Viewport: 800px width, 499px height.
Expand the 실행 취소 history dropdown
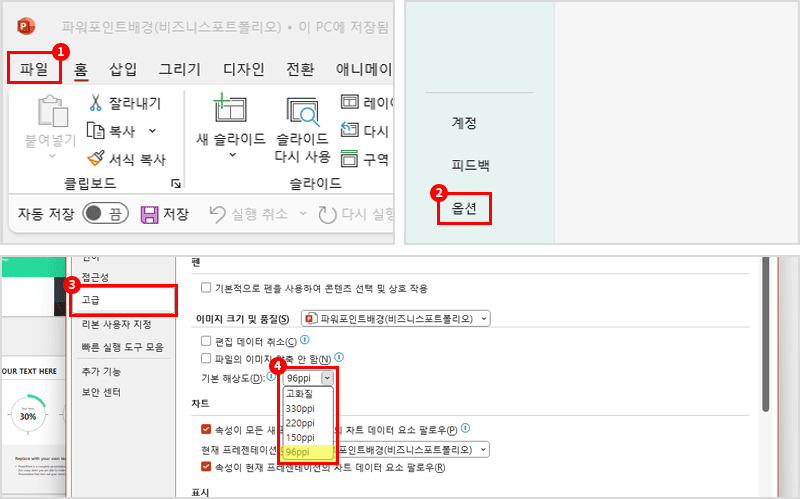pyautogui.click(x=303, y=213)
